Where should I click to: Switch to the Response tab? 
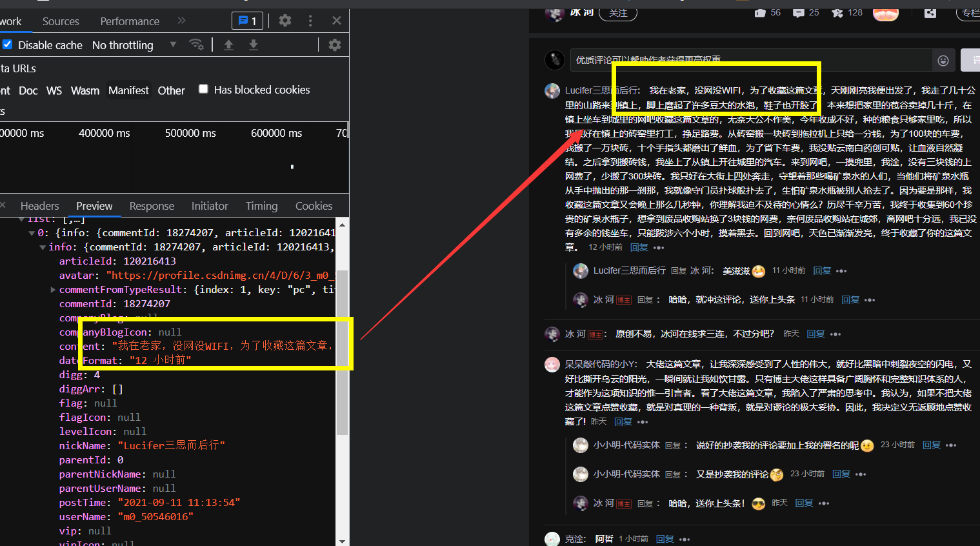coord(152,205)
